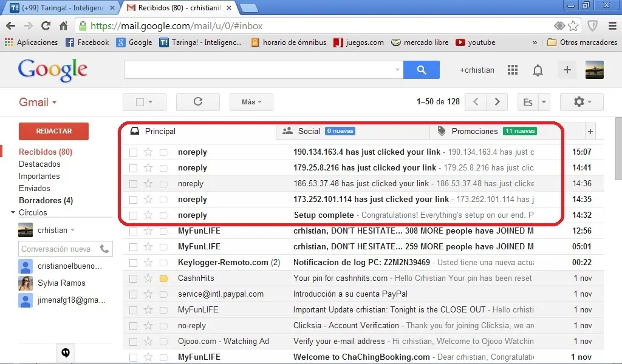Switch to the Principal inbox tab

click(199, 132)
